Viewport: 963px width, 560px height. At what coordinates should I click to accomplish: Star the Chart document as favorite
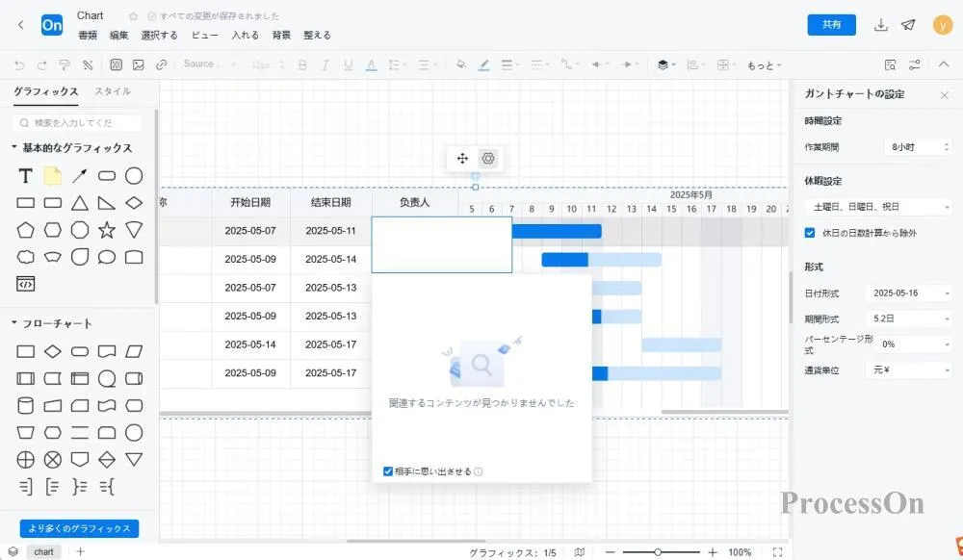click(133, 16)
